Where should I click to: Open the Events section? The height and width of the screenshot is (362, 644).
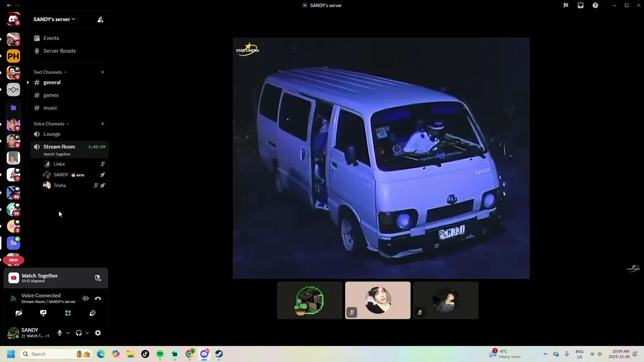coord(68,38)
